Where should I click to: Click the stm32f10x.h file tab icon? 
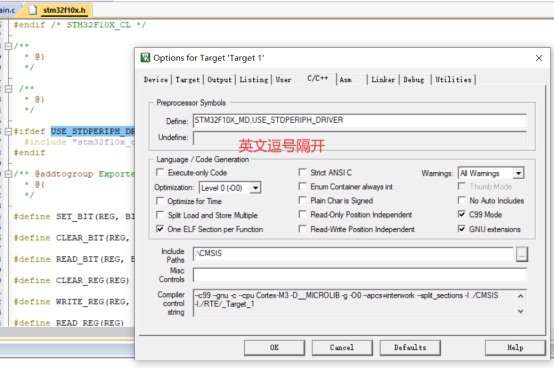pyautogui.click(x=33, y=10)
